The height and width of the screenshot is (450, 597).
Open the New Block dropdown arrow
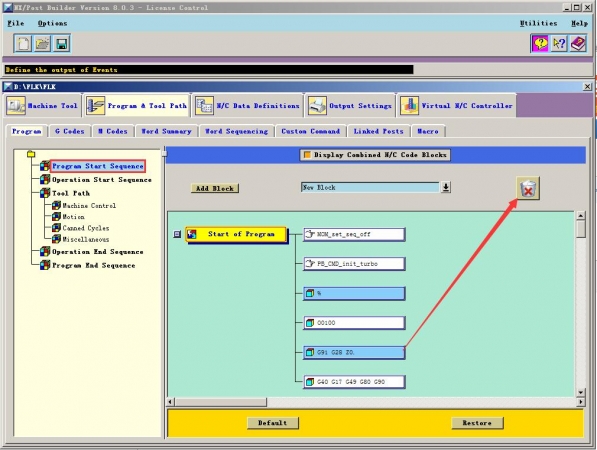click(x=446, y=187)
